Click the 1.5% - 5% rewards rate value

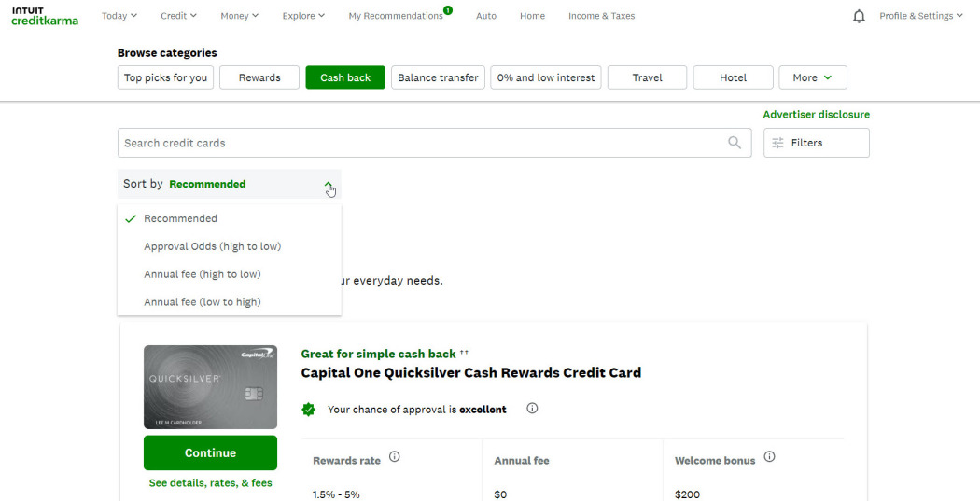pos(336,494)
